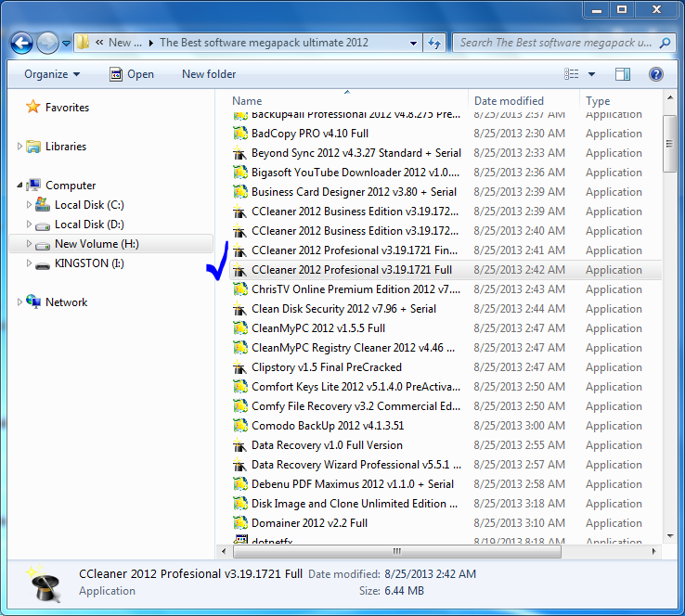Expand Local Disk (D:) node
685x616 pixels.
[29, 224]
